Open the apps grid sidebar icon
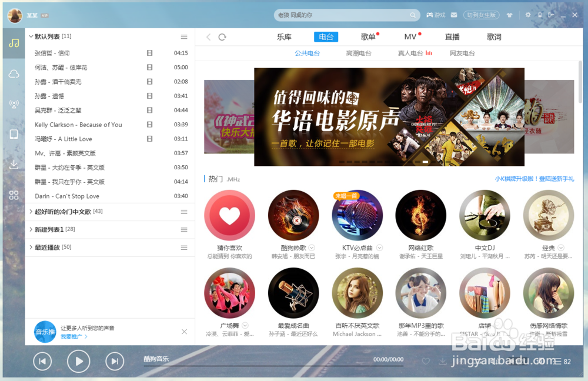 (x=14, y=195)
